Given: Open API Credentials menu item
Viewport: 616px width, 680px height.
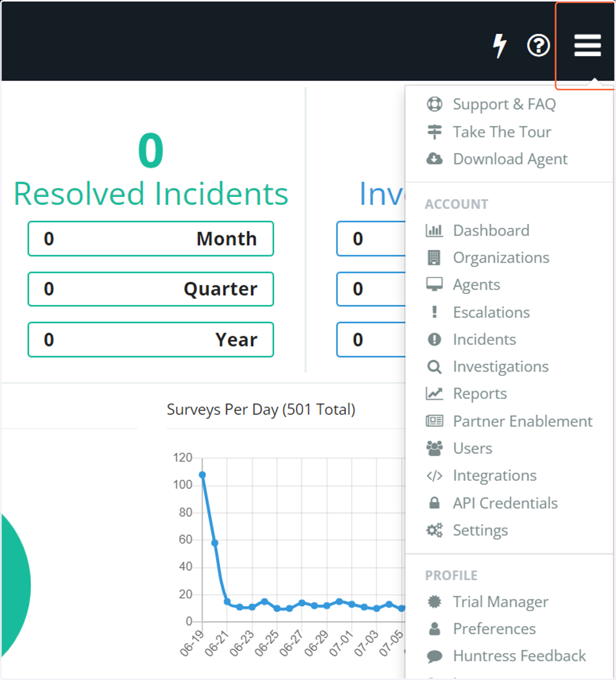Looking at the screenshot, I should pos(505,503).
